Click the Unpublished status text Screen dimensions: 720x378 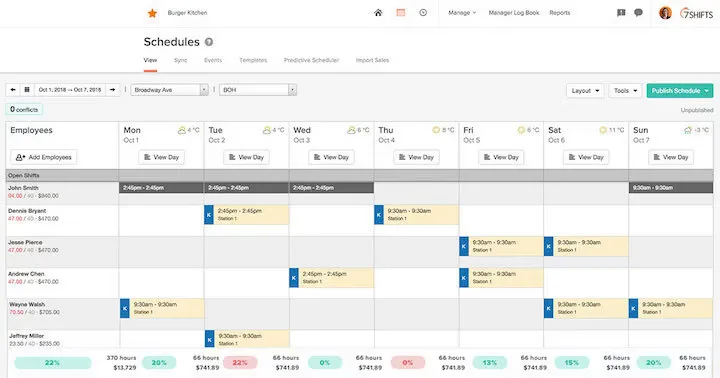click(x=697, y=110)
